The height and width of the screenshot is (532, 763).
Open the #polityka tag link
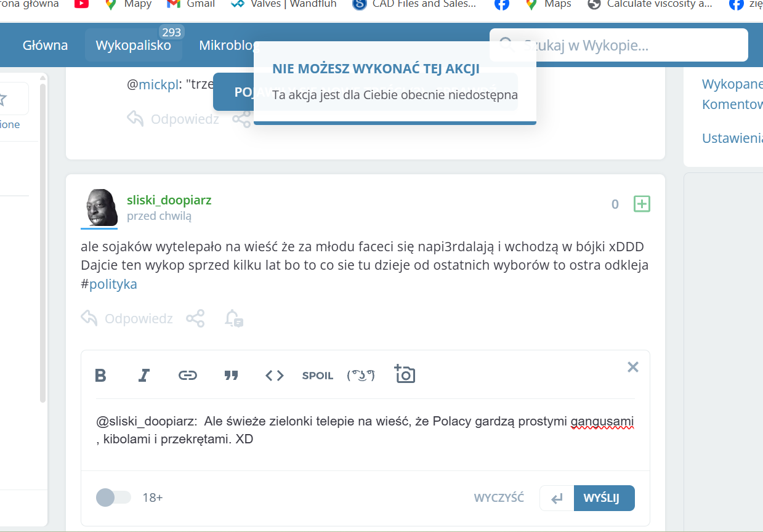(x=113, y=284)
